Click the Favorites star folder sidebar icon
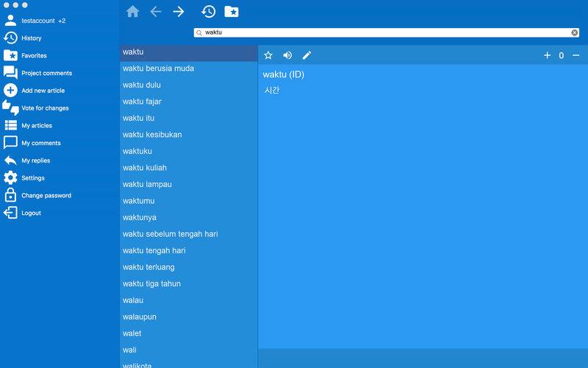588x368 pixels. (10, 56)
